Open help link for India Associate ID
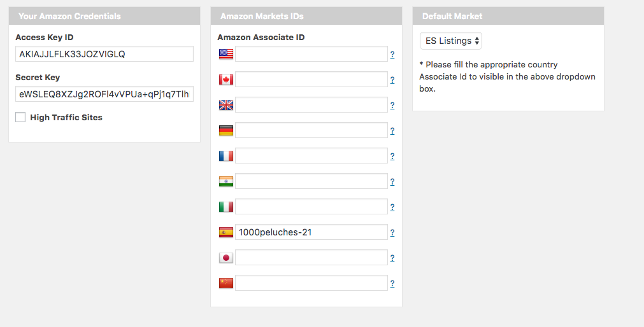Screen dimensions: 644x327 click(392, 182)
